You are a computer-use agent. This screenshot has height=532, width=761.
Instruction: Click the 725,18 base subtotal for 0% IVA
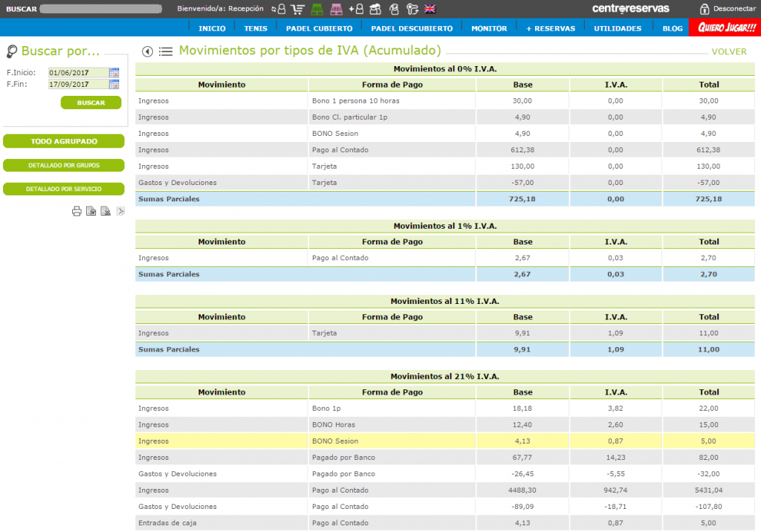[x=522, y=199]
